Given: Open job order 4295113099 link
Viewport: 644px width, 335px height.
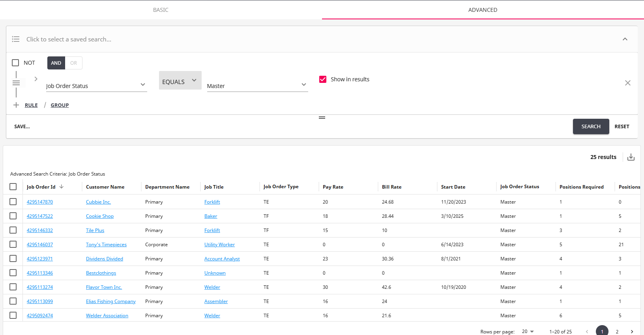Looking at the screenshot, I should 40,301.
